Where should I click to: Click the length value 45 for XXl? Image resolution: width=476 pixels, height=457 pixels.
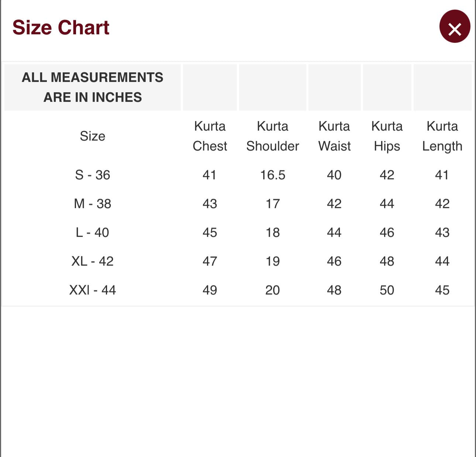[x=442, y=290]
